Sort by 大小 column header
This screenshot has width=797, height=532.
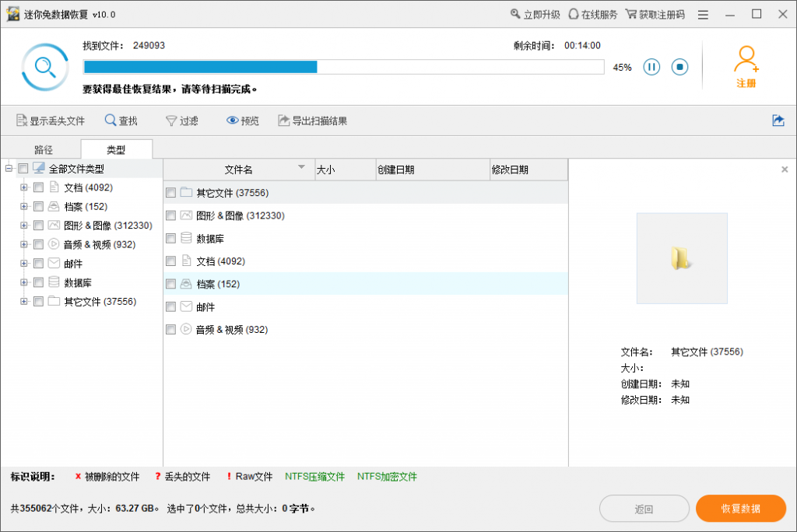tap(345, 170)
